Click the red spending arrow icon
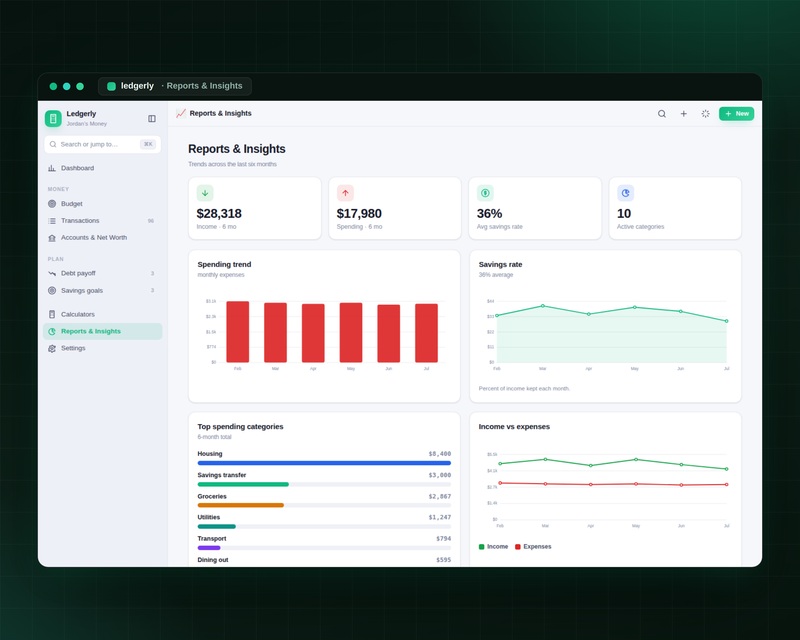This screenshot has width=800, height=640. tap(345, 193)
